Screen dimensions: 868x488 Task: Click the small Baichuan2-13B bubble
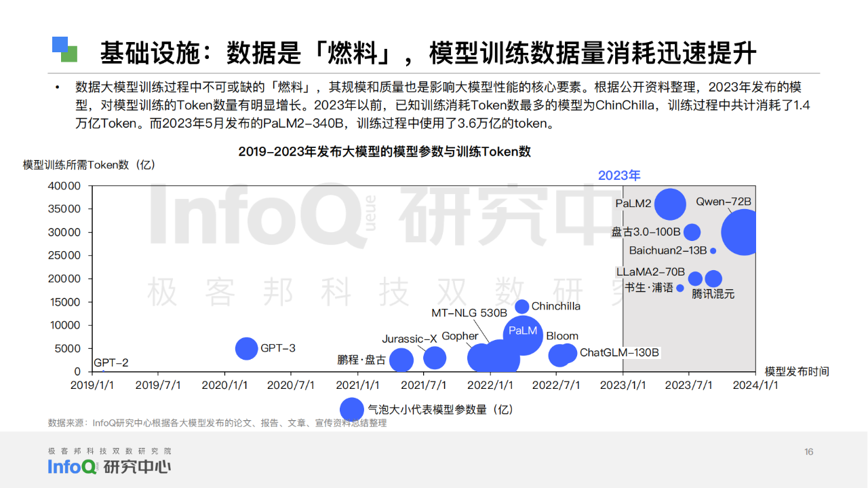click(713, 251)
